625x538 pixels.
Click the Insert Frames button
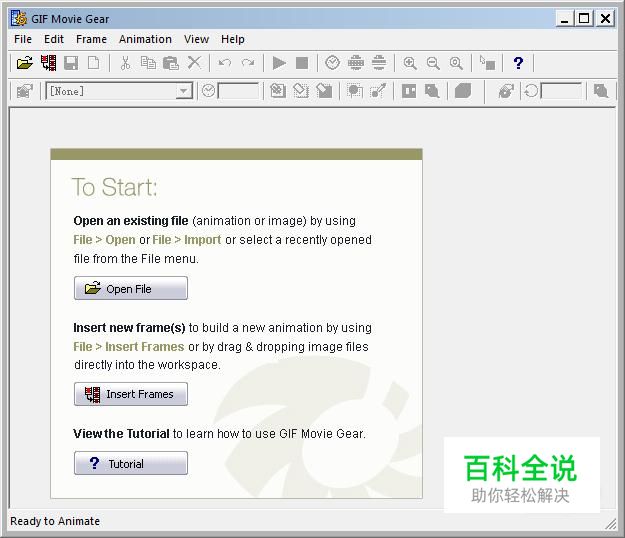coord(131,394)
